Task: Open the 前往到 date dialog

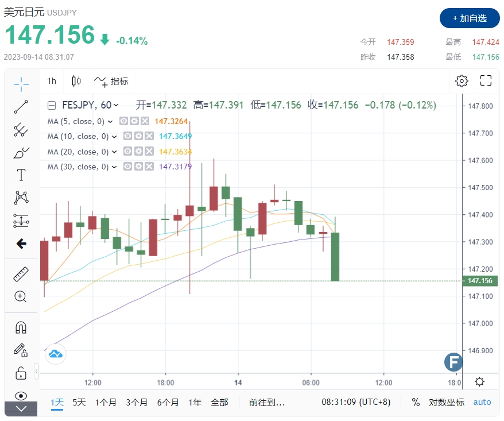Action: tap(267, 402)
